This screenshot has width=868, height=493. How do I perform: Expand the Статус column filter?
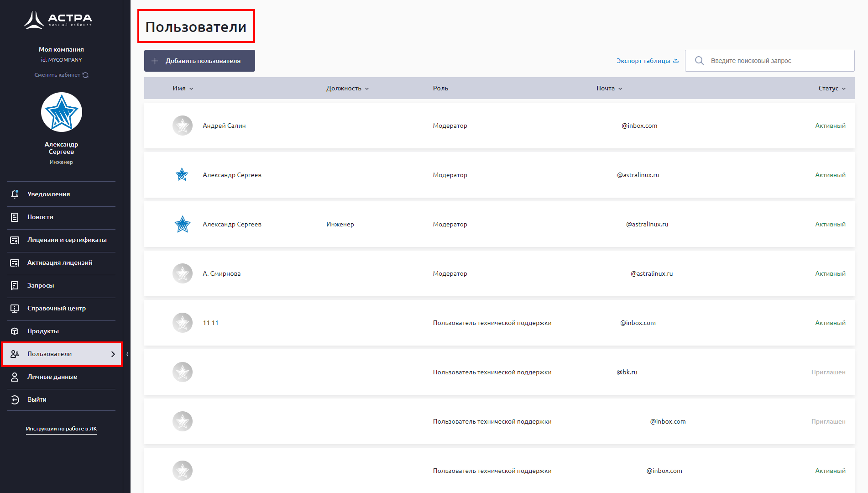tap(831, 88)
